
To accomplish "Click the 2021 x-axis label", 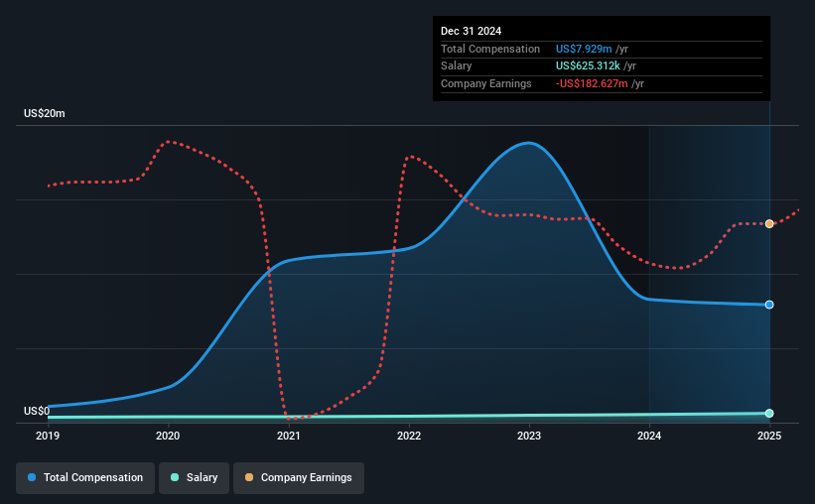I will coord(289,436).
